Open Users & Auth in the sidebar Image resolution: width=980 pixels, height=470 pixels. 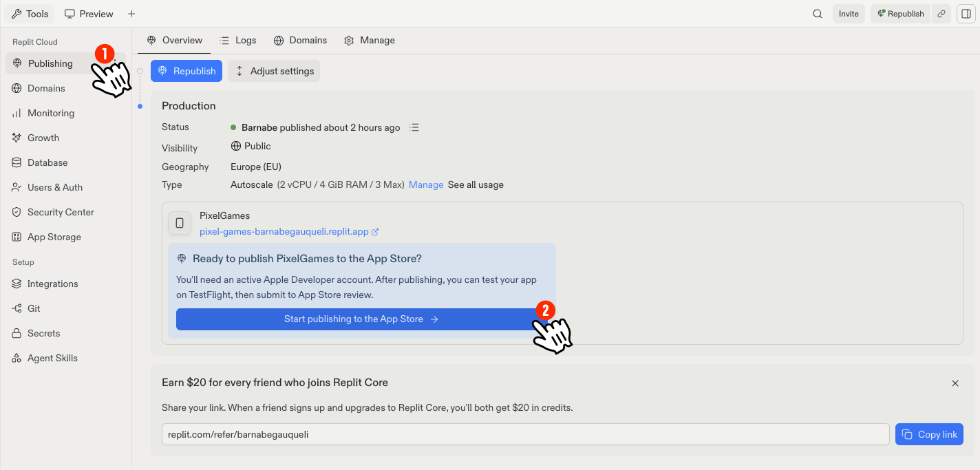pos(66,187)
